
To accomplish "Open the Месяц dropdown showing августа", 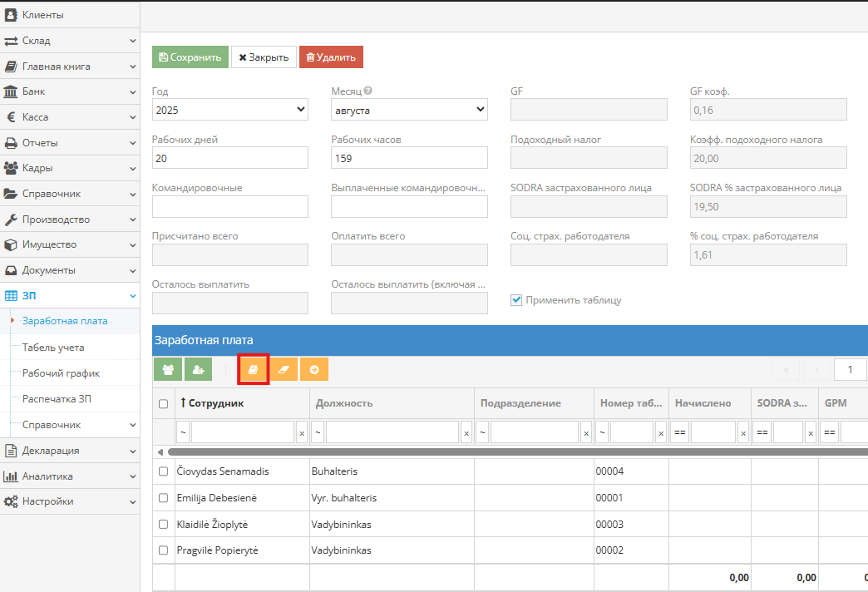I will (409, 110).
